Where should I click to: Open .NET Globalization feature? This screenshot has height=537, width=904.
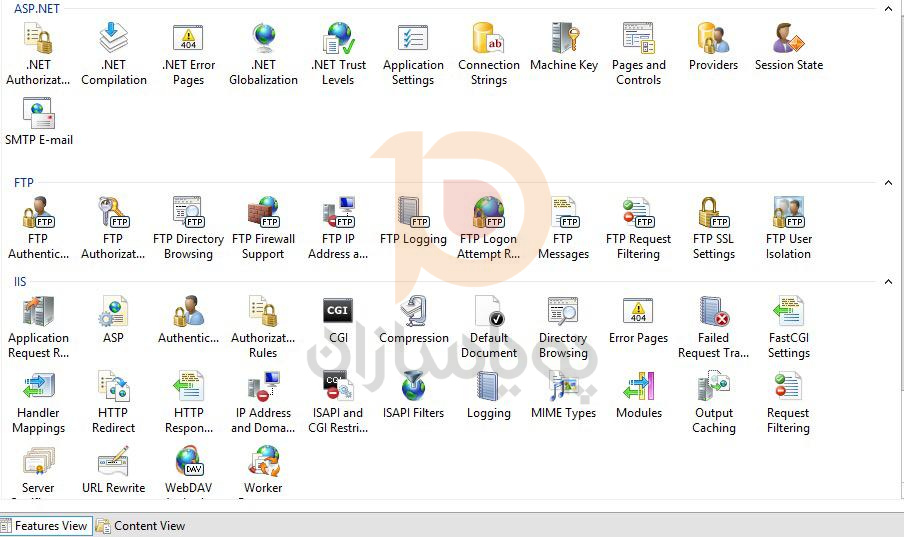263,54
